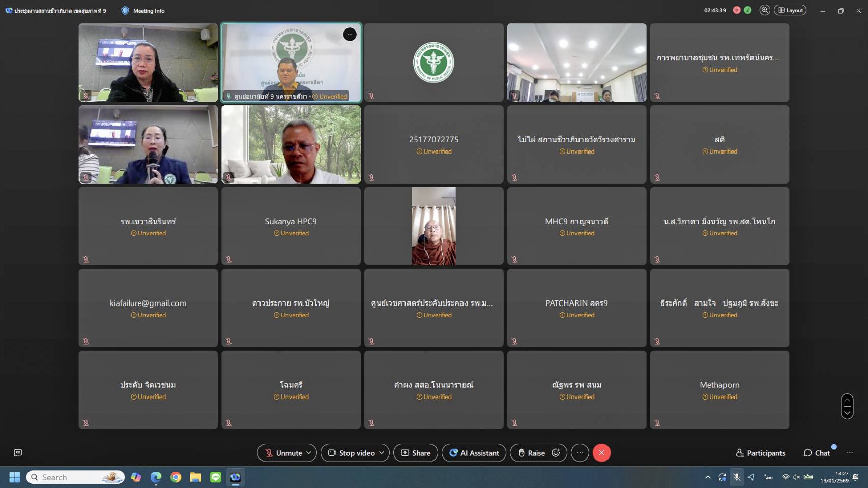Open Meeting Info at the top
Image resolution: width=868 pixels, height=488 pixels.
pyautogui.click(x=143, y=11)
